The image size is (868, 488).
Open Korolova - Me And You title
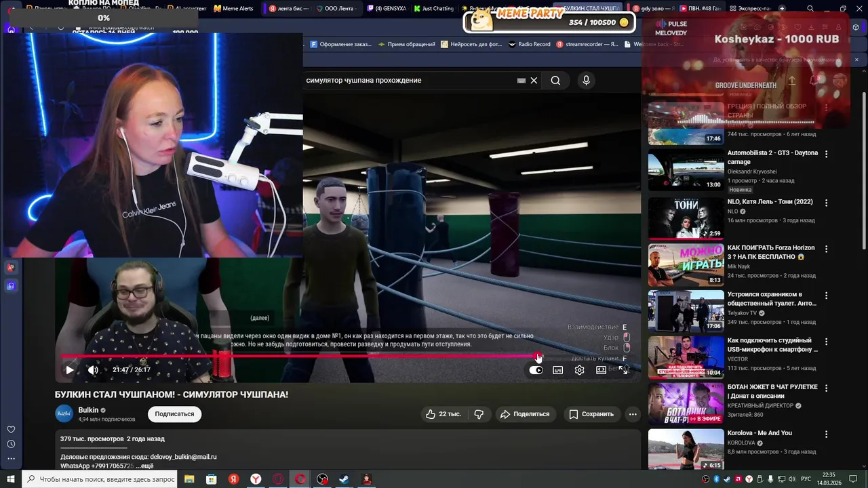759,433
